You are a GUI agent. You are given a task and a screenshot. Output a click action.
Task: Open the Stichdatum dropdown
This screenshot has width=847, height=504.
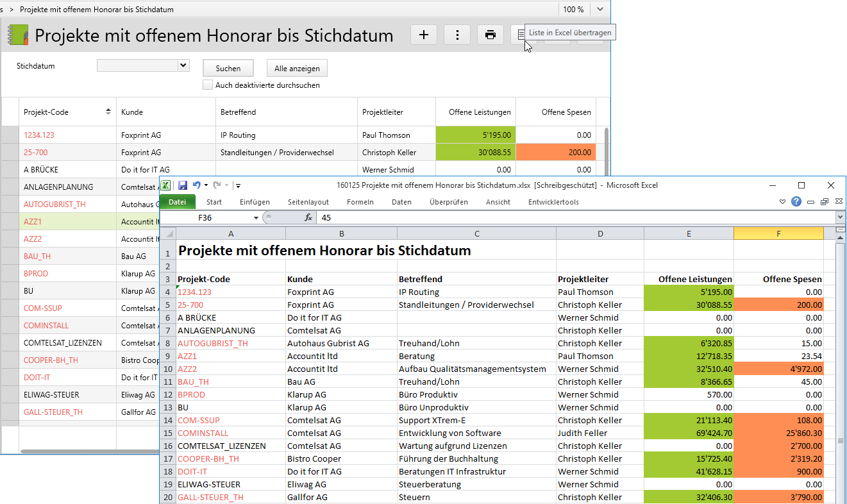(183, 65)
